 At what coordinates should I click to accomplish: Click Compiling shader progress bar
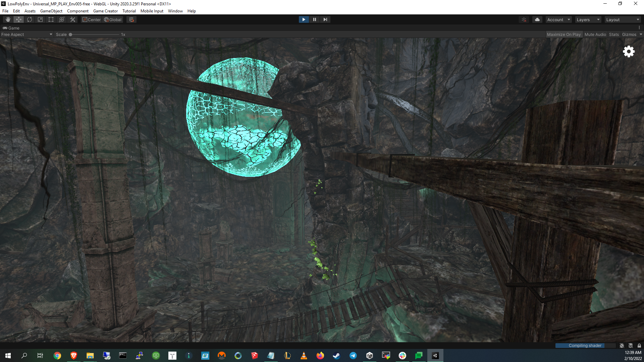(585, 346)
